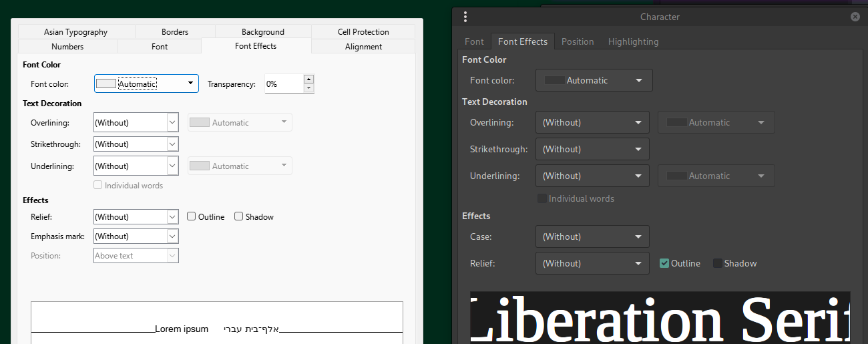Open the light dialog Font color dropdown
Screen dimensions: 868x344
coord(146,83)
